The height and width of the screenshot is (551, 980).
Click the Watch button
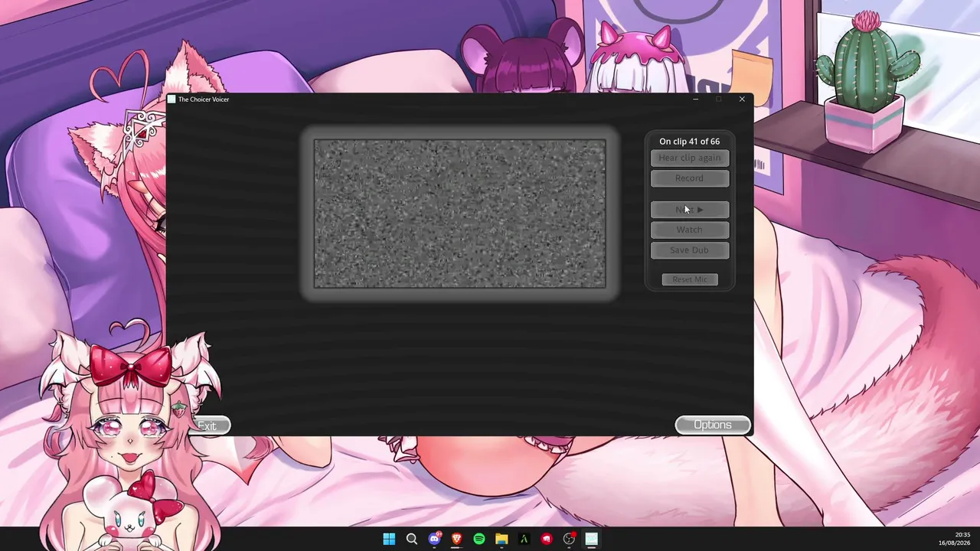pos(689,230)
